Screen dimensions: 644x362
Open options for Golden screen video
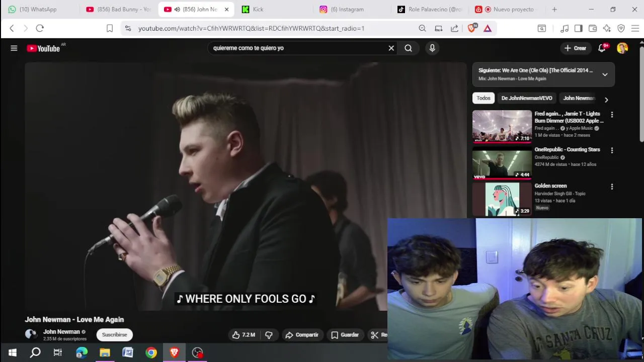(x=612, y=187)
